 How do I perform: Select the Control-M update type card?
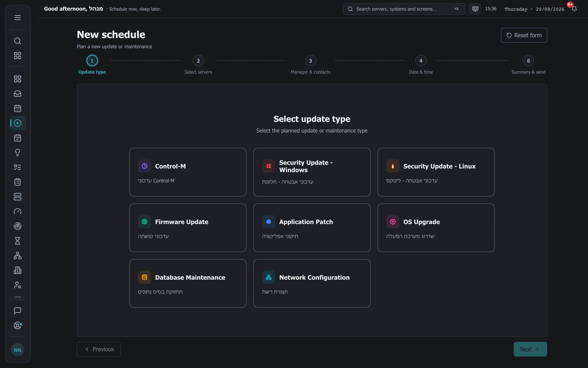[x=188, y=172]
